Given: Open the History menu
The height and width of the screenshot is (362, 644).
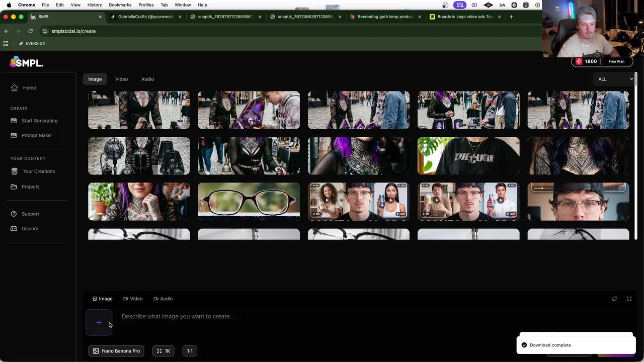Looking at the screenshot, I should 95,5.
